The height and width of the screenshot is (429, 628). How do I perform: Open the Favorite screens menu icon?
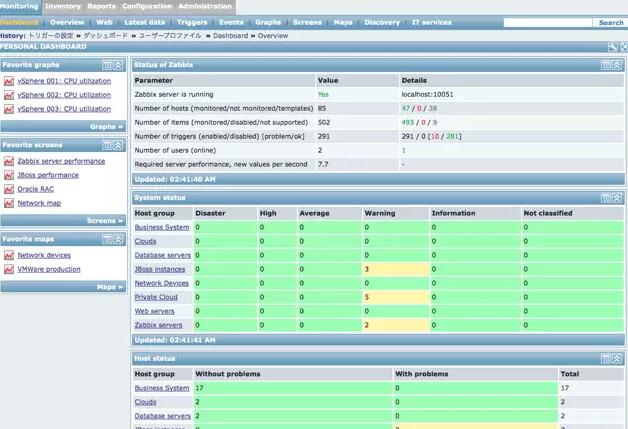click(107, 145)
